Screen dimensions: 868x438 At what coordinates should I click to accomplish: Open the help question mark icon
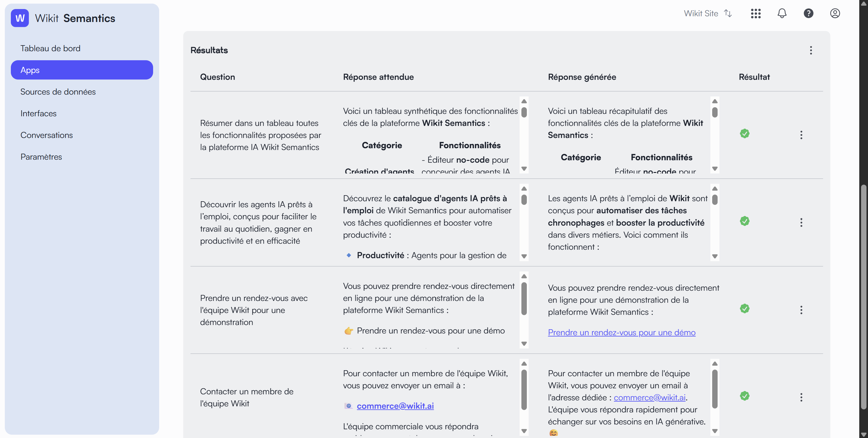point(808,14)
